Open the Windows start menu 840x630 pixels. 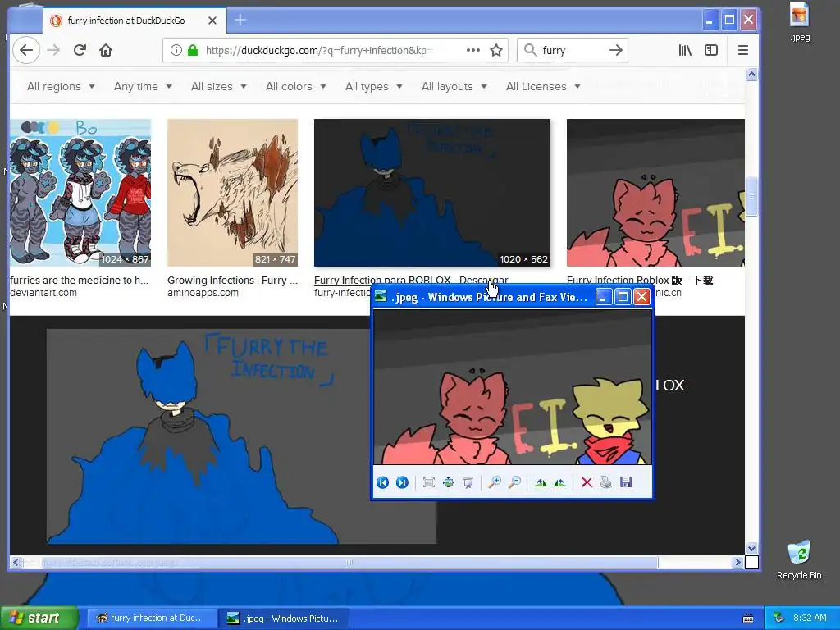[x=39, y=619]
